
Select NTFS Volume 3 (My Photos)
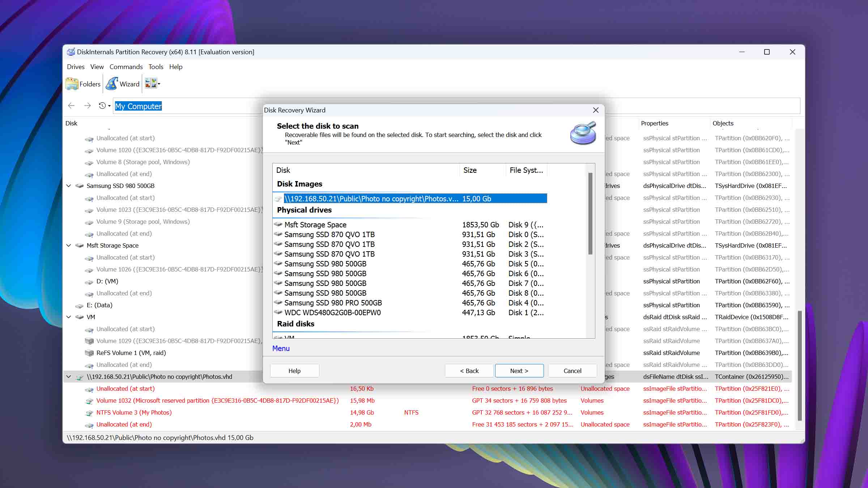tap(134, 412)
